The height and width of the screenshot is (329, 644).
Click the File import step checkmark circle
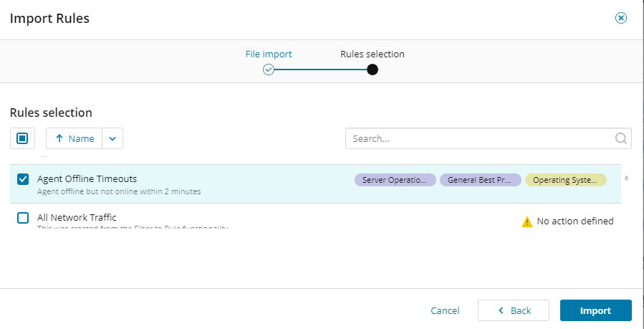(x=269, y=70)
